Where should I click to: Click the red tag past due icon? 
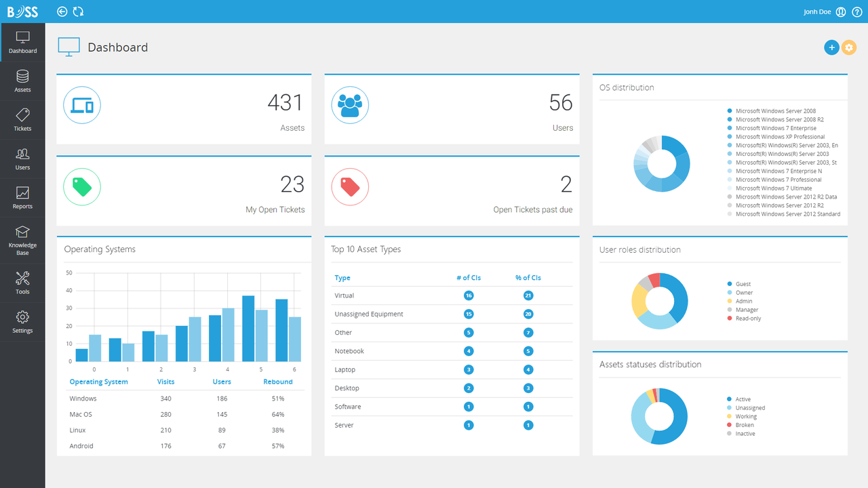click(350, 186)
